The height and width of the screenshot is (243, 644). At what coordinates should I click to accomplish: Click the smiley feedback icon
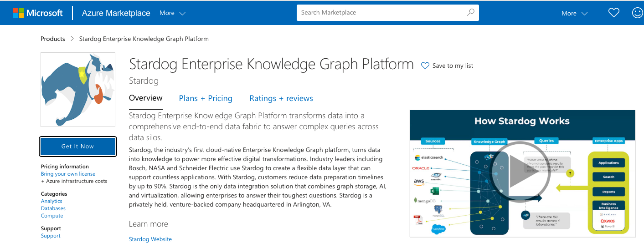click(x=638, y=13)
